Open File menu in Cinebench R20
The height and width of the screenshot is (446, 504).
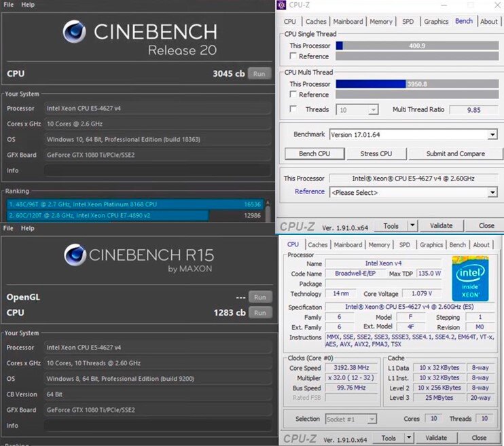(8, 5)
